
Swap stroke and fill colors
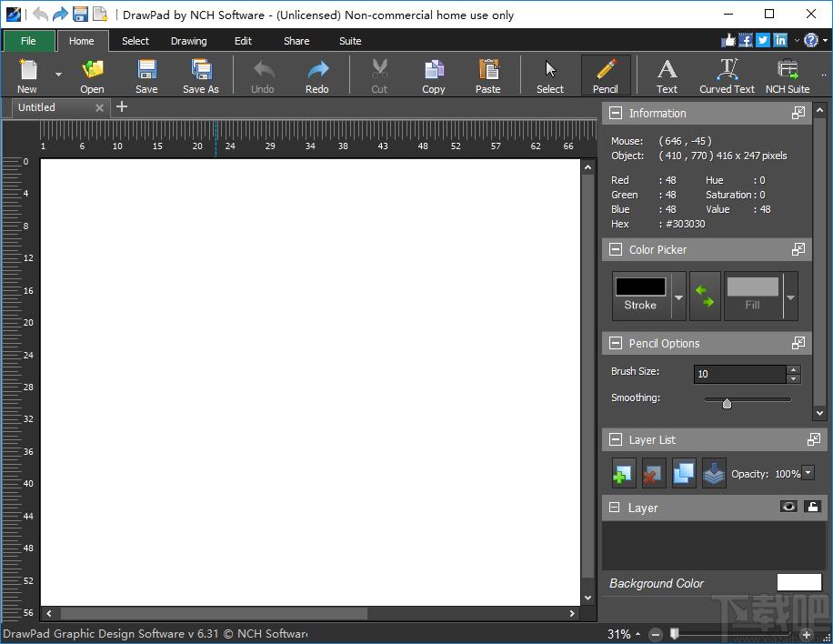coord(705,296)
